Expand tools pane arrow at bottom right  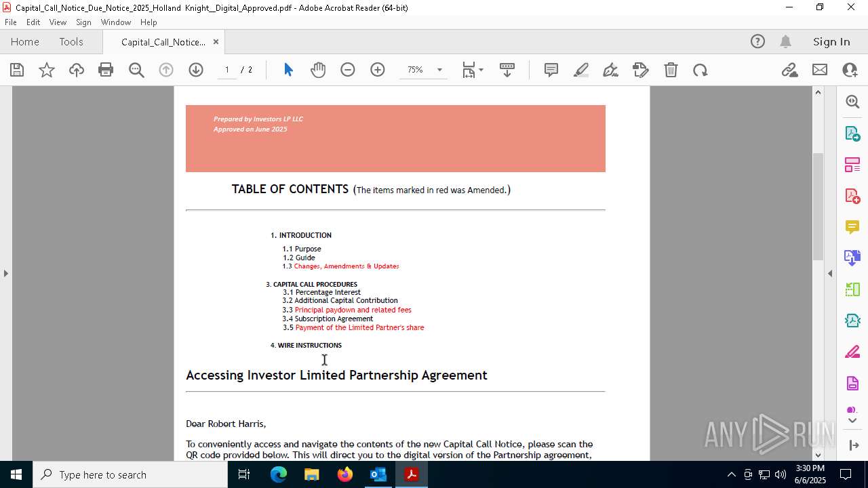tap(853, 445)
